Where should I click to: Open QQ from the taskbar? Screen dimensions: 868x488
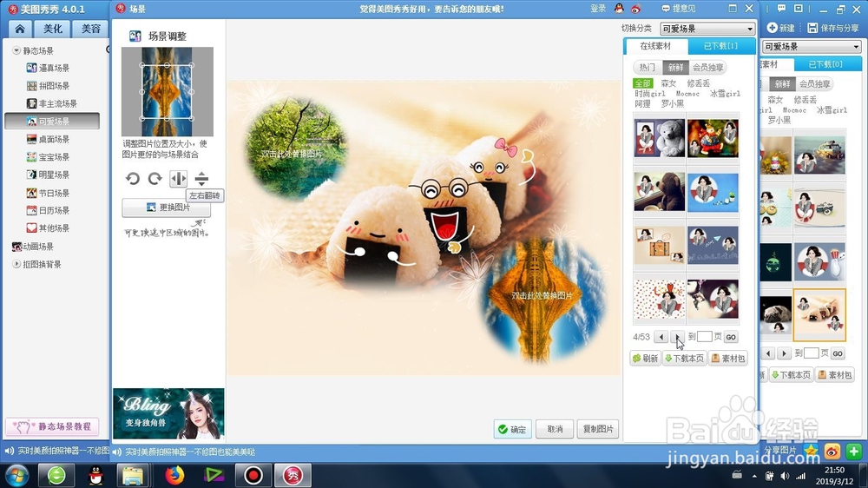tap(96, 475)
